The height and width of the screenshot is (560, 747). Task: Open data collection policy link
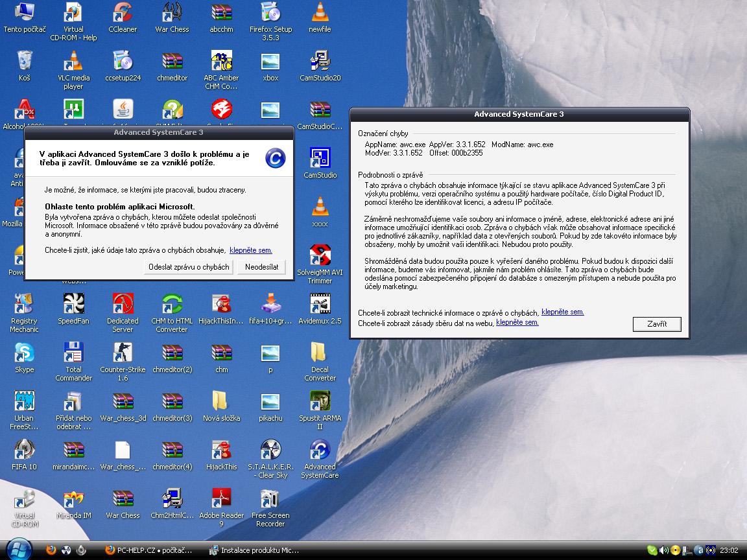tap(517, 323)
